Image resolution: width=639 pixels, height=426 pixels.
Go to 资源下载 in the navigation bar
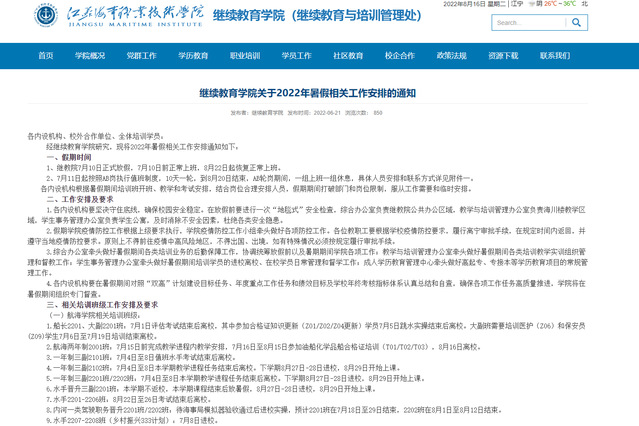click(503, 56)
